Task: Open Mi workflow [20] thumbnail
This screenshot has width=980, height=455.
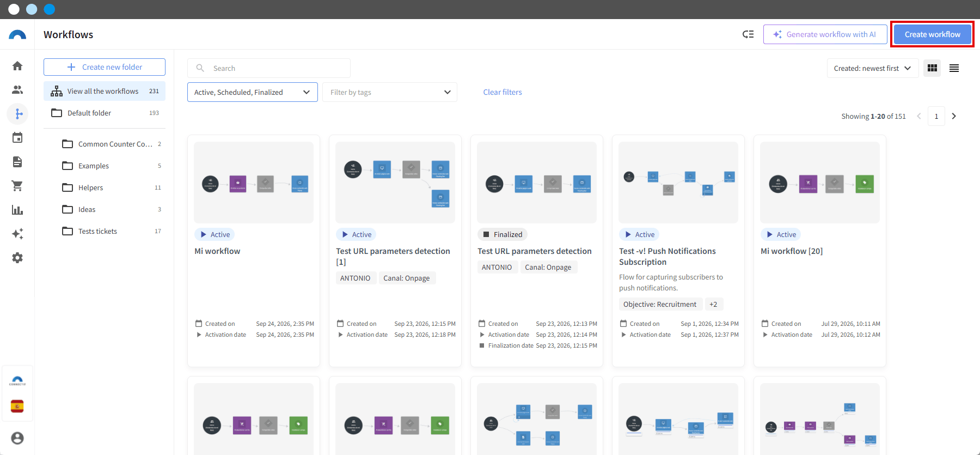Action: pos(820,183)
